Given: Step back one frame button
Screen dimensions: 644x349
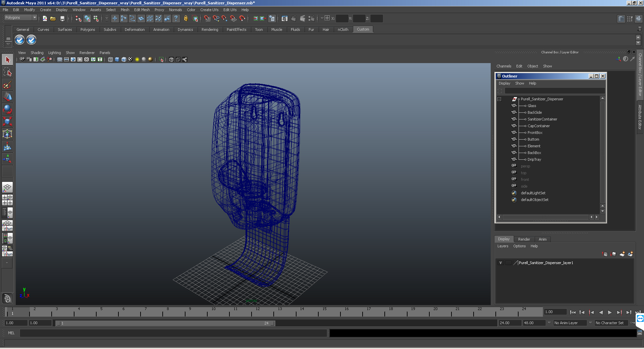Looking at the screenshot, I should tap(582, 312).
